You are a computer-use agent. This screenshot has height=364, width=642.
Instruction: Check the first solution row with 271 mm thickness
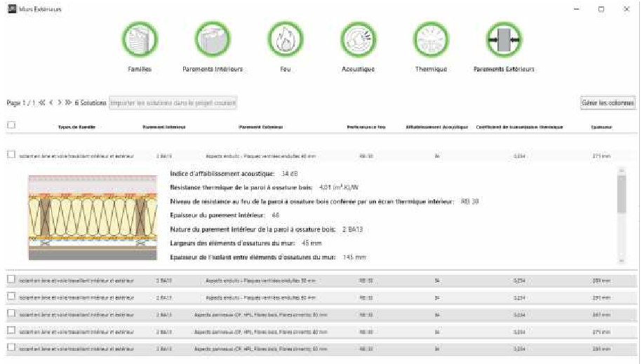point(11,155)
